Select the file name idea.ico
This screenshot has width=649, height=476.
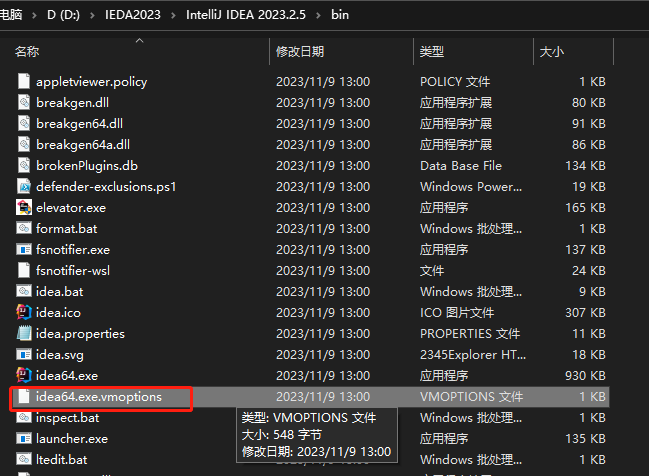(58, 313)
